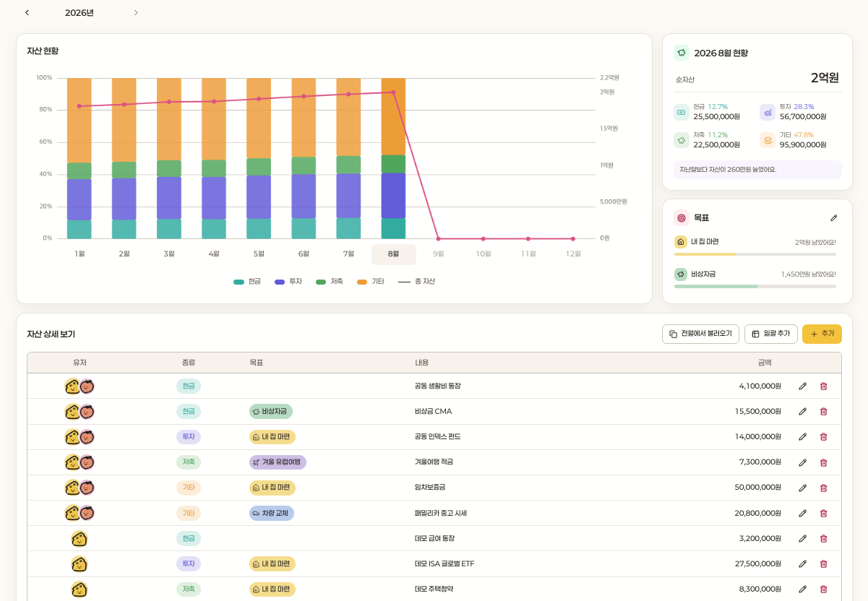Screen dimensions: 868x601
Task: Toggle 기타 series in chart legend
Action: (x=371, y=281)
